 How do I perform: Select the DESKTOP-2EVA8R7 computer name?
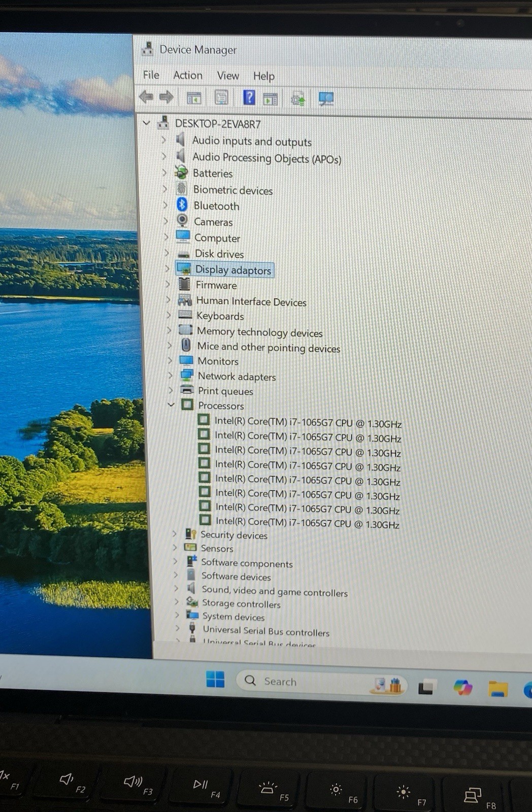(218, 124)
